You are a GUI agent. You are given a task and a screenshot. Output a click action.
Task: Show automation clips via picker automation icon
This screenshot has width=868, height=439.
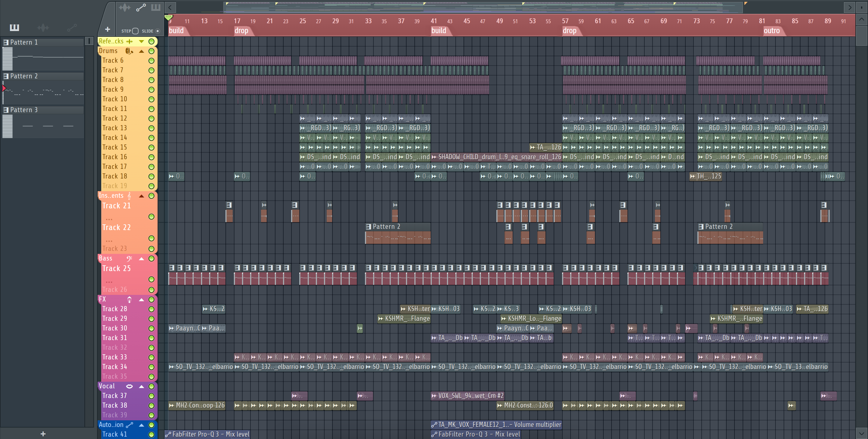click(72, 27)
